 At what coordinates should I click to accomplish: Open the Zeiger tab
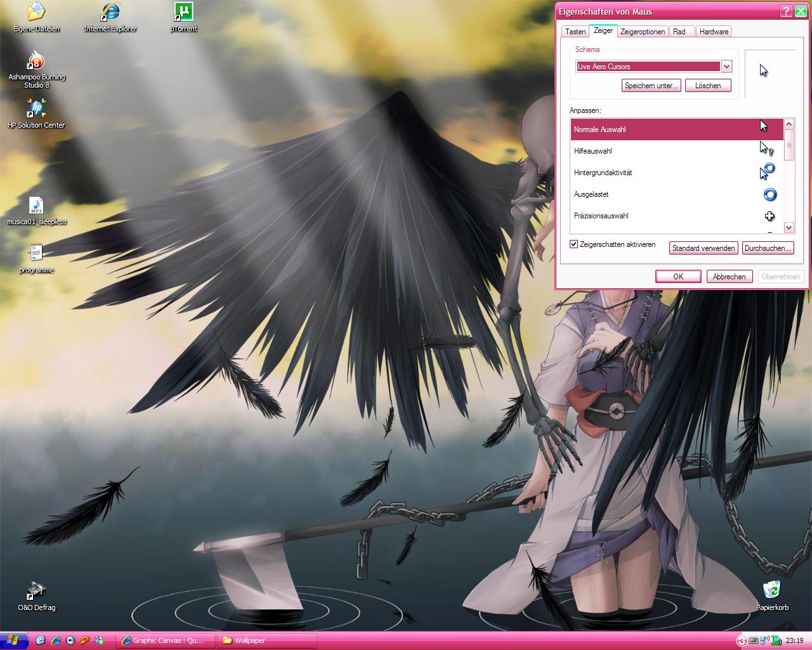[603, 30]
